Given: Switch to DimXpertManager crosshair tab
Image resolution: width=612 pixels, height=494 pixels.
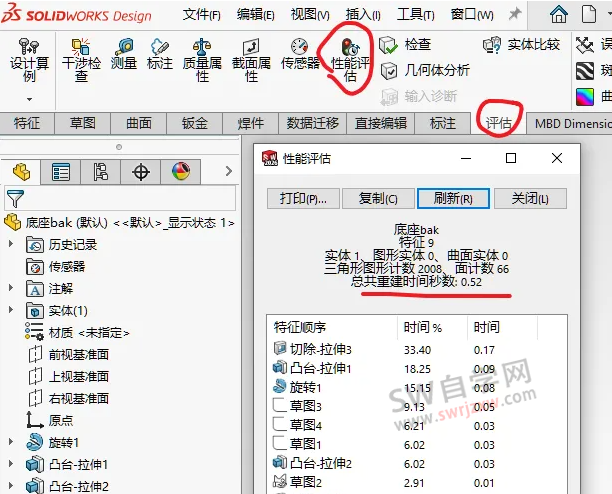Looking at the screenshot, I should pyautogui.click(x=141, y=172).
